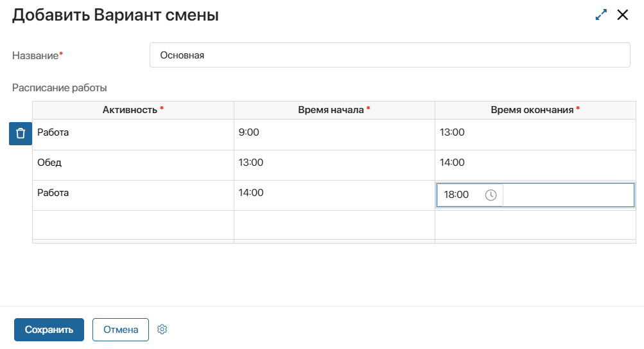The height and width of the screenshot is (349, 644).
Task: Click the 9:00 start time cell
Action: click(334, 133)
